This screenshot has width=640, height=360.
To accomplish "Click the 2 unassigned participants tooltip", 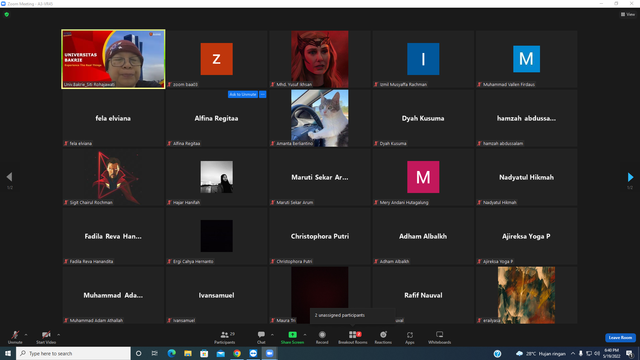I will point(352,316).
